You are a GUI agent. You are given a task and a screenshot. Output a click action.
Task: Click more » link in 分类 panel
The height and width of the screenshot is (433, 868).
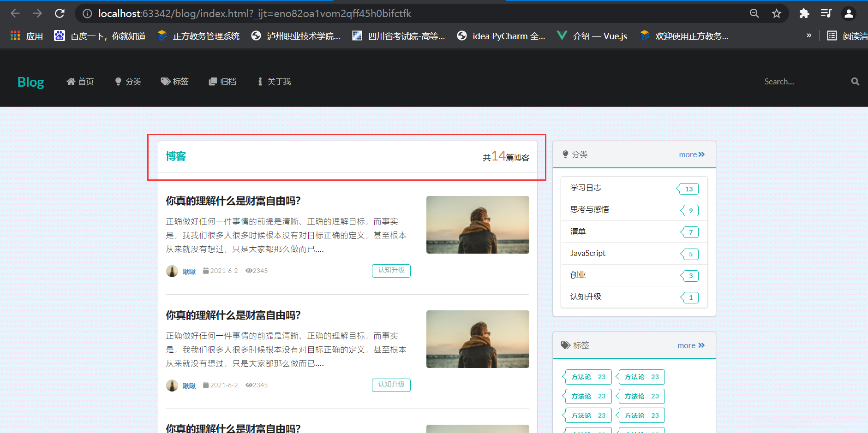692,154
